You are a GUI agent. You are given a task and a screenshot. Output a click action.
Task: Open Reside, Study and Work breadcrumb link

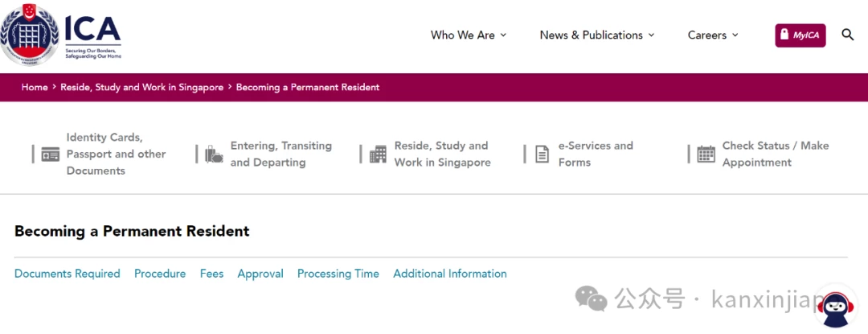tap(141, 88)
